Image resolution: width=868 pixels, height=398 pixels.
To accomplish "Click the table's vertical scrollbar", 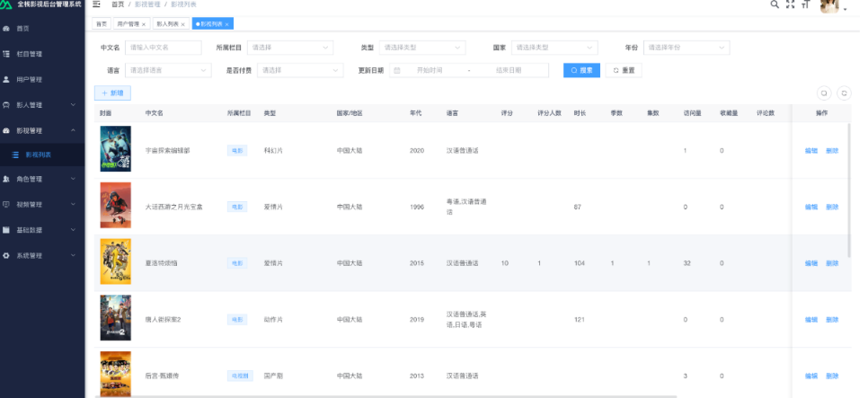I will [x=849, y=190].
